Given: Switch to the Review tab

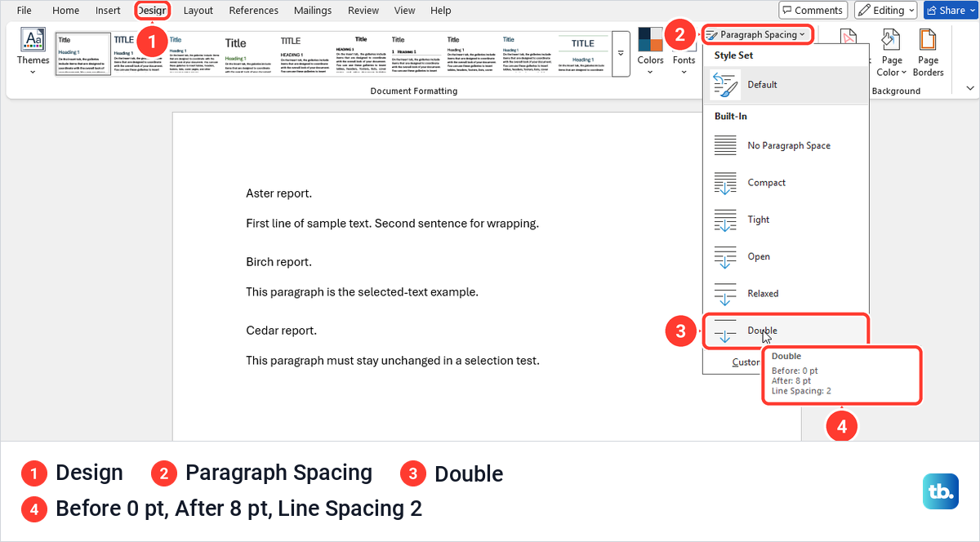Looking at the screenshot, I should tap(363, 11).
